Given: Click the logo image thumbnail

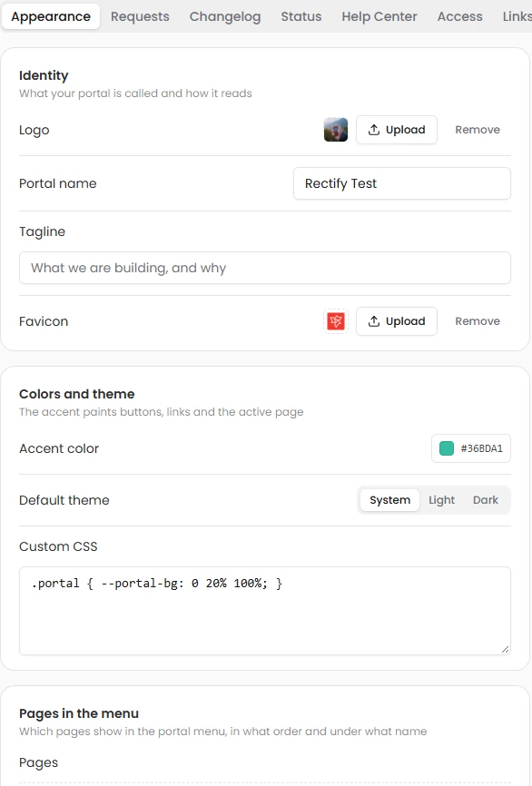Looking at the screenshot, I should click(x=336, y=130).
